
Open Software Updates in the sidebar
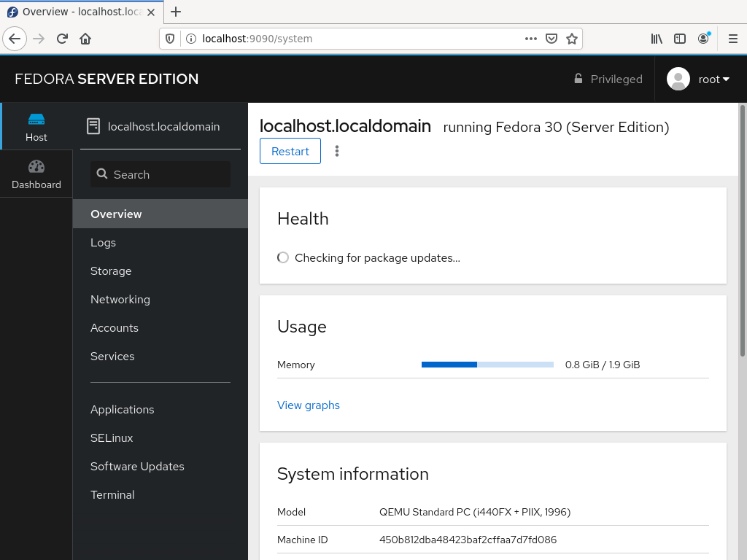(160, 466)
